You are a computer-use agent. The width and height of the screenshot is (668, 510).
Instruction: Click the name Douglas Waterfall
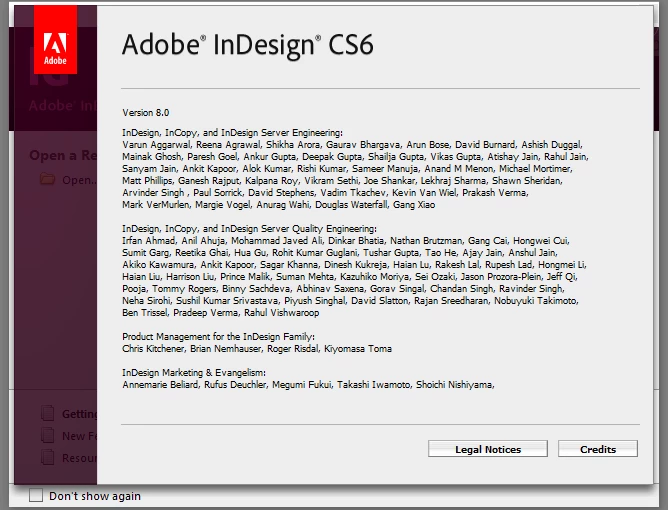tap(351, 205)
